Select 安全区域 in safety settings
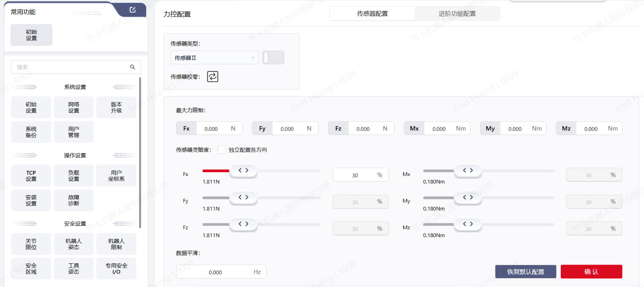 click(31, 268)
